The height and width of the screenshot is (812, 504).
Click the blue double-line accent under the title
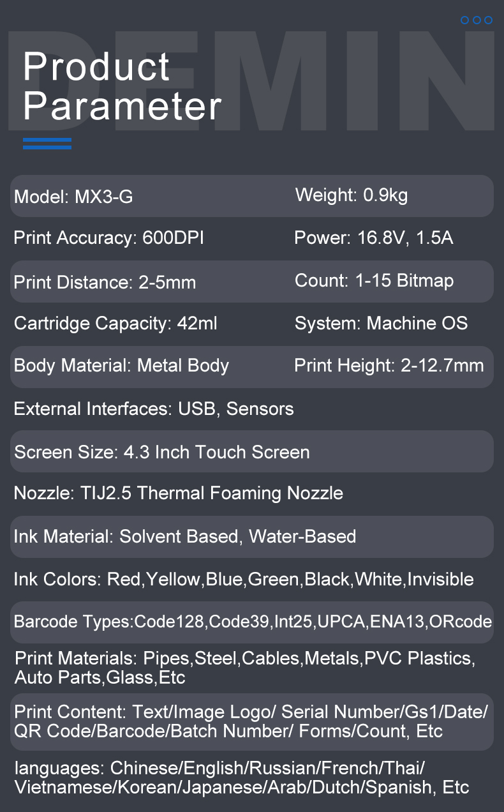[47, 144]
